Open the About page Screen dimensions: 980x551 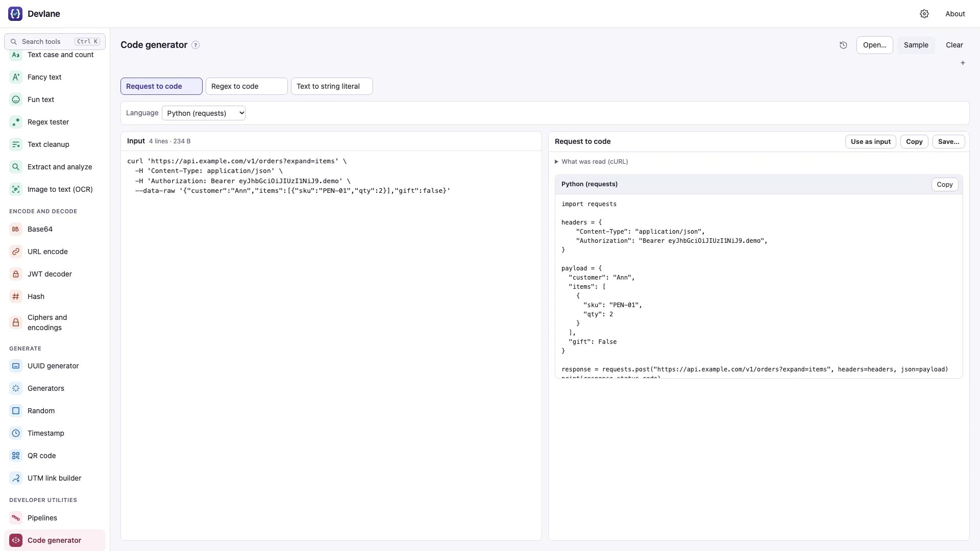(955, 14)
